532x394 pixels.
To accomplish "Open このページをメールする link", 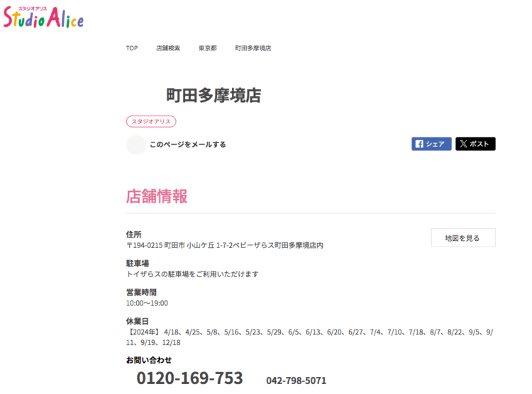I will [x=188, y=145].
